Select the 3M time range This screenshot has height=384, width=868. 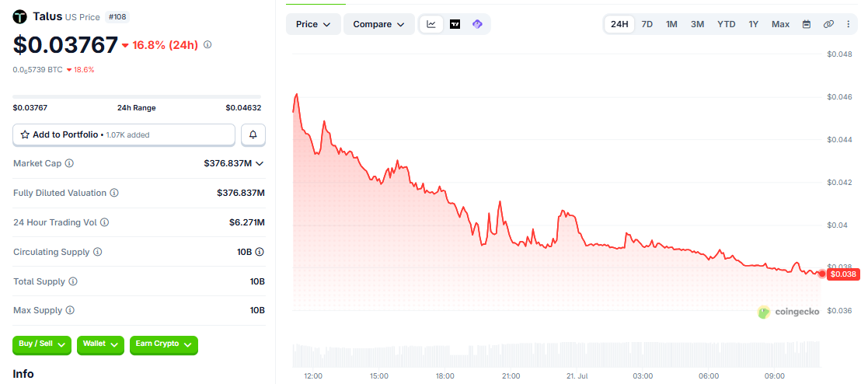coord(698,24)
